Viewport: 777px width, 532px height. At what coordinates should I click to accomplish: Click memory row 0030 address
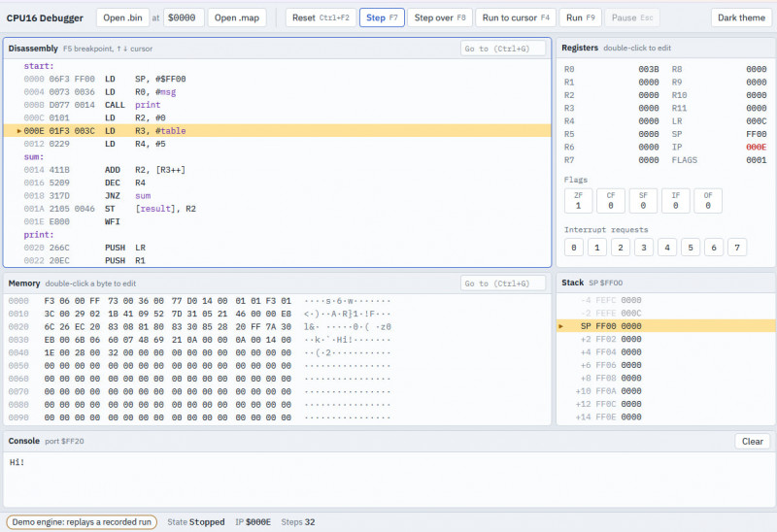coord(18,340)
